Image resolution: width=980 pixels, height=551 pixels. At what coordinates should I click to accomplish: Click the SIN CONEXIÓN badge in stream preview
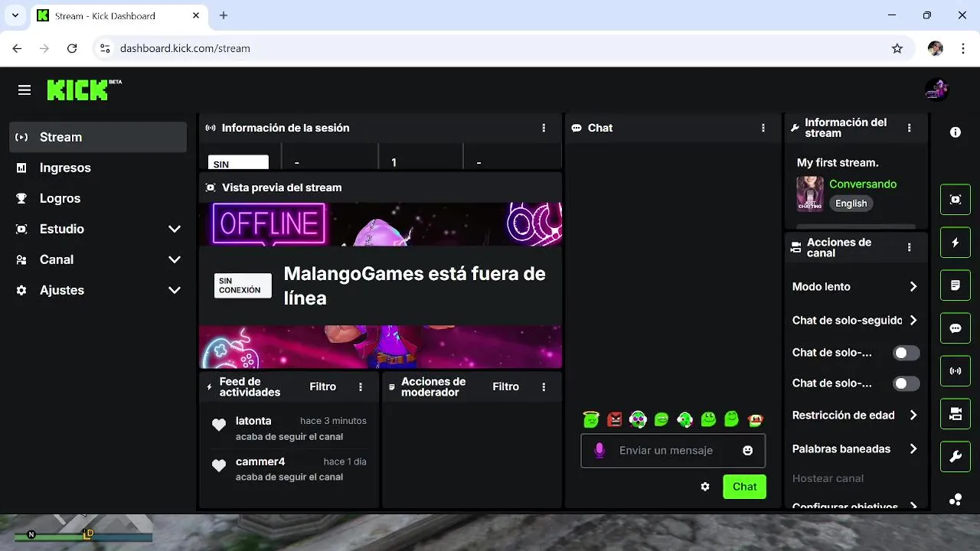[243, 285]
